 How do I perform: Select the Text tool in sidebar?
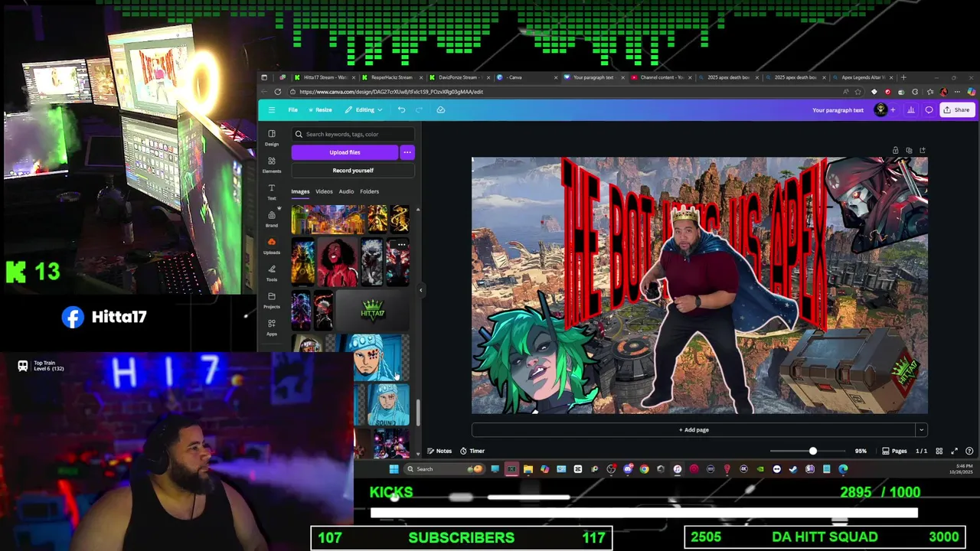pos(272,192)
